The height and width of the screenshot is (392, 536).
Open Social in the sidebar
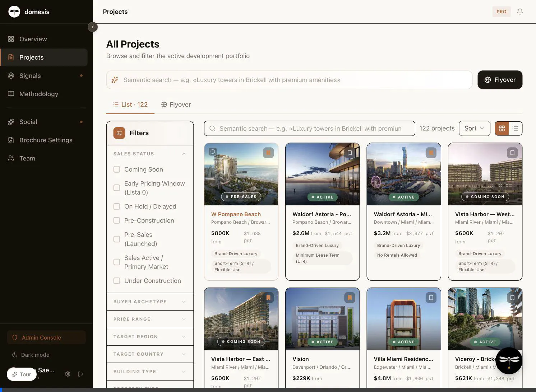[x=44, y=122]
